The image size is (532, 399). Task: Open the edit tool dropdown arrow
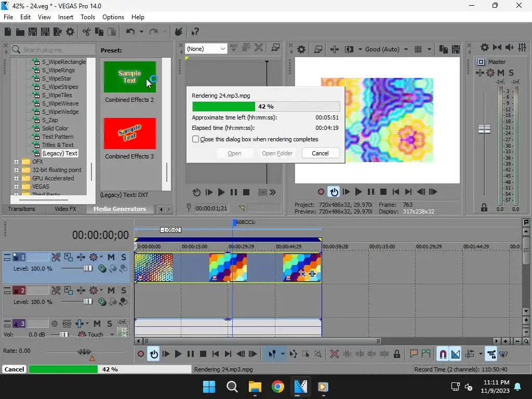[283, 354]
